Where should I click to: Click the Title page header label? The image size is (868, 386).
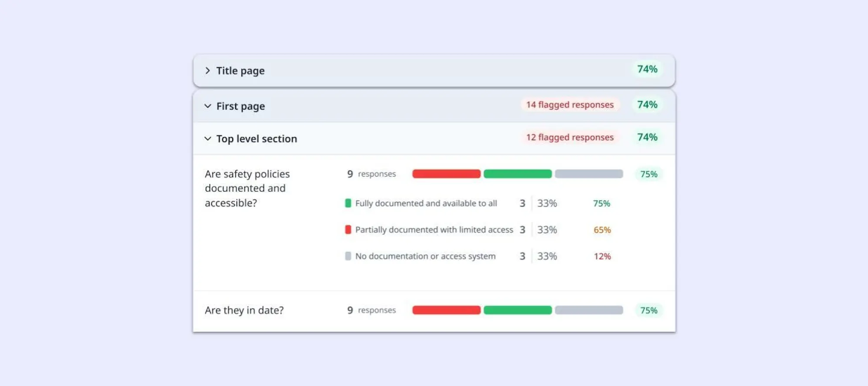[240, 71]
